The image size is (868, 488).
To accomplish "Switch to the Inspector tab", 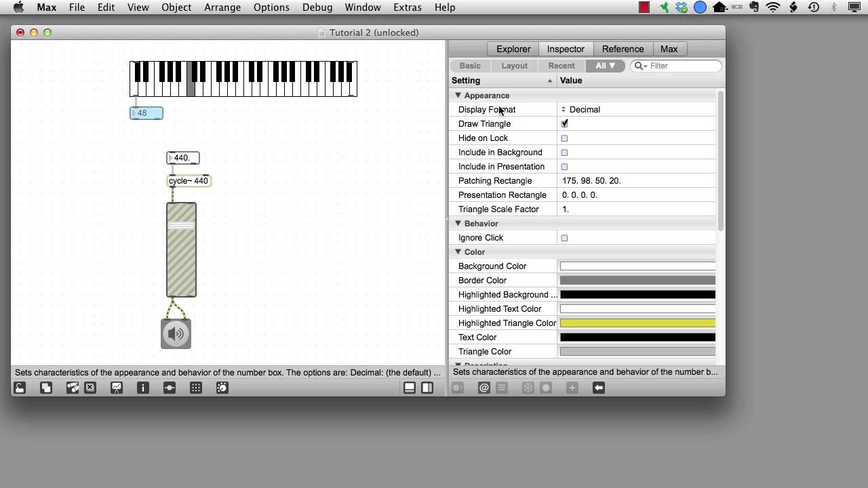I will (x=566, y=49).
